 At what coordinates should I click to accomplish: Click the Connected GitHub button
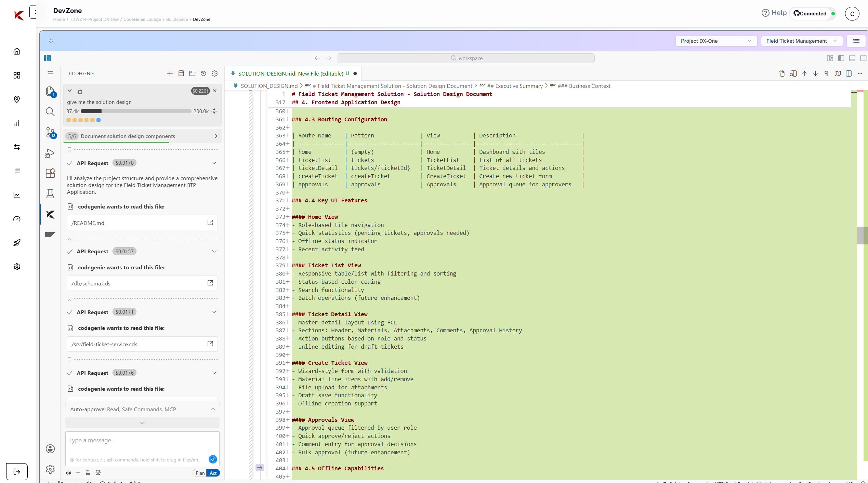810,14
